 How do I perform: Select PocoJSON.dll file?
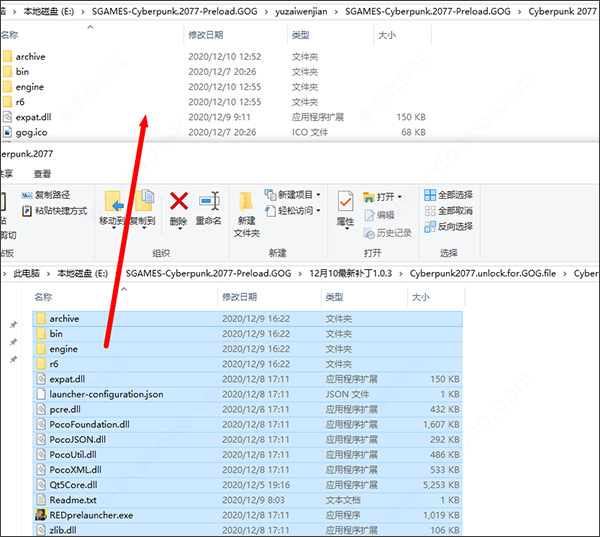247,439
